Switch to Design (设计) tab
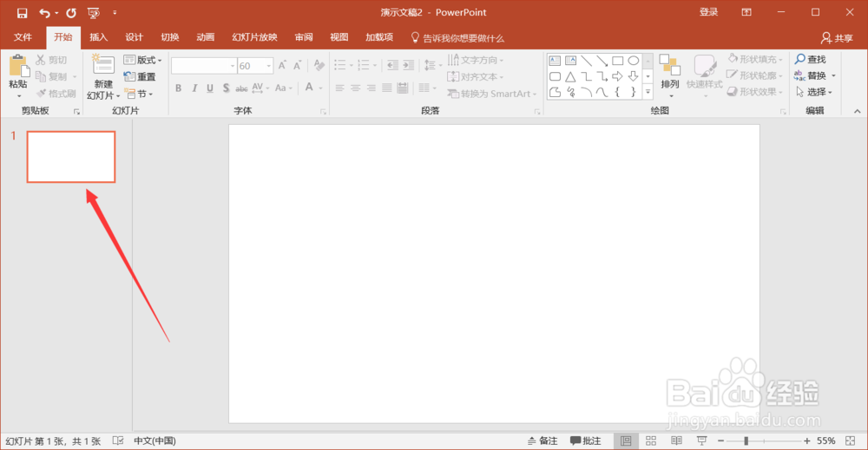This screenshot has width=868, height=450. click(134, 37)
